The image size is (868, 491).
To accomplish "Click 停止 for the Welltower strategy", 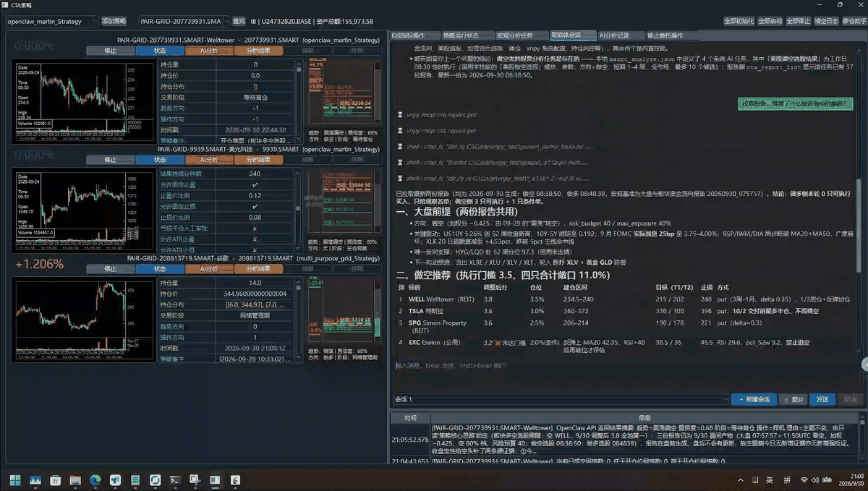I will 110,51.
